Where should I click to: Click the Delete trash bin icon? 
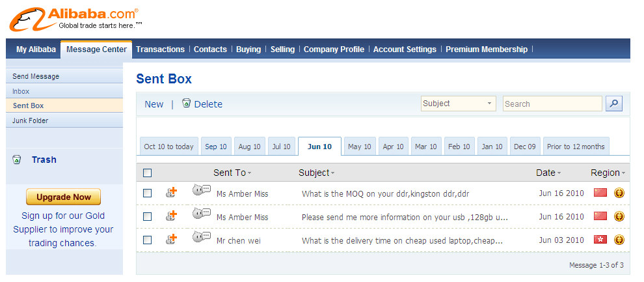(187, 103)
